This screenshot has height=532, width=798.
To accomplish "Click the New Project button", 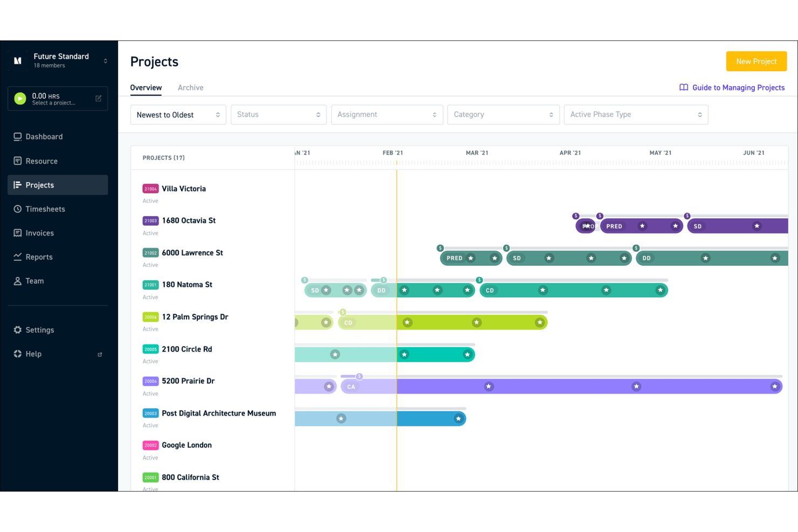I will tap(756, 61).
